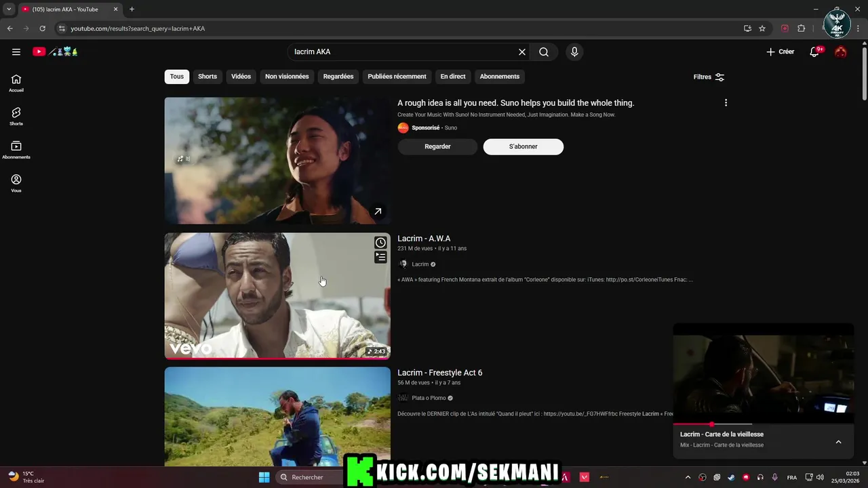Click the S'abonner button
868x488 pixels.
pos(524,146)
